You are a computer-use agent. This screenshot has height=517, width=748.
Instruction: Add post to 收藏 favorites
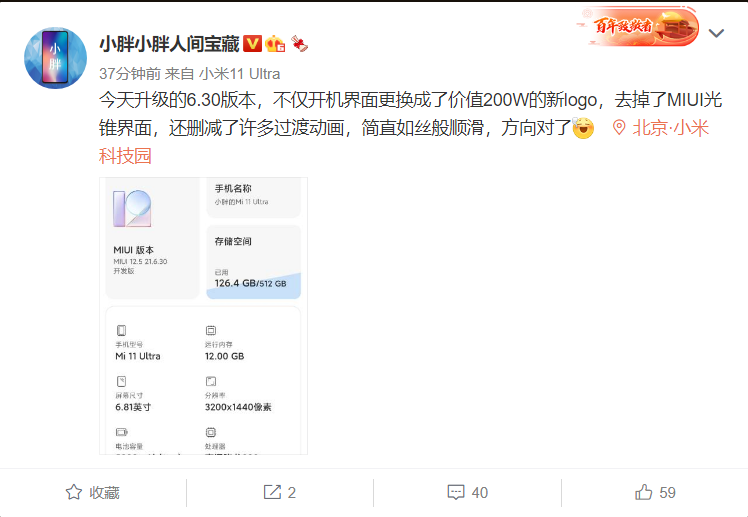coord(93,492)
